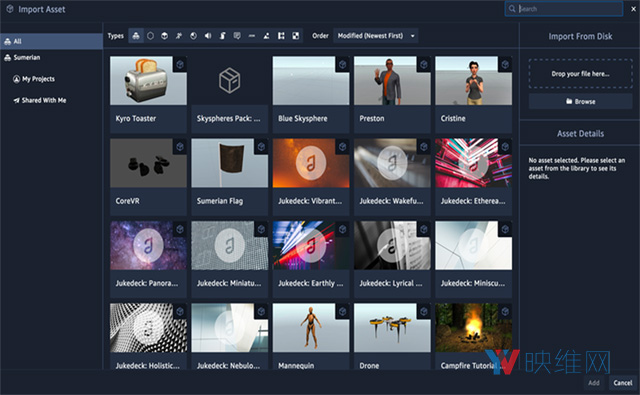Image resolution: width=640 pixels, height=395 pixels.
Task: Filter assets by checkerboard texture icon
Action: [x=296, y=36]
